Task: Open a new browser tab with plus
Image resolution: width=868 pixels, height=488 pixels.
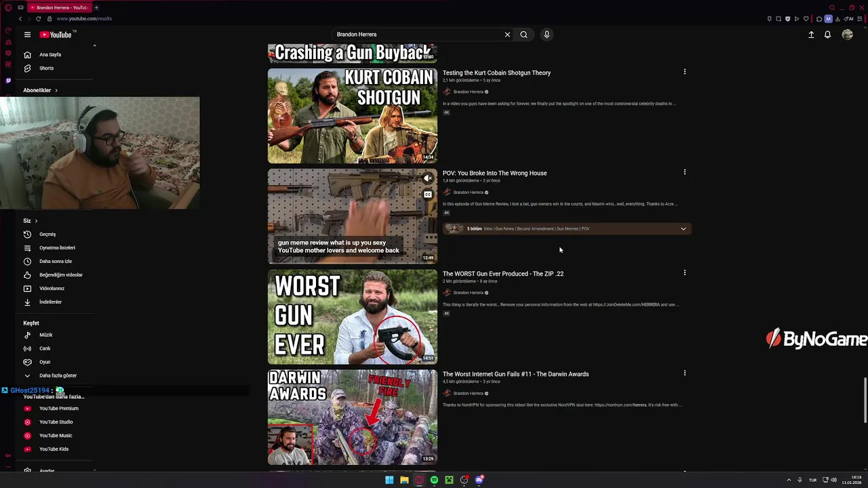Action: click(x=96, y=7)
